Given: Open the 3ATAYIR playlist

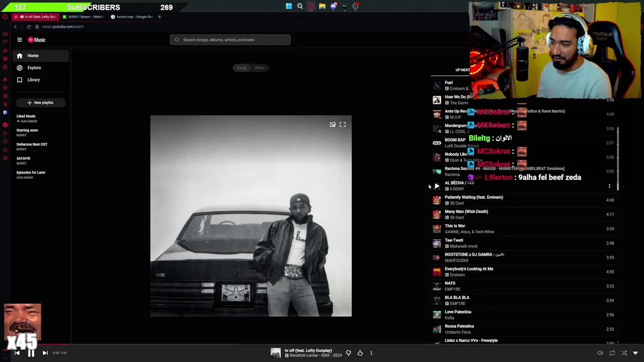Looking at the screenshot, I should click(x=40, y=160).
